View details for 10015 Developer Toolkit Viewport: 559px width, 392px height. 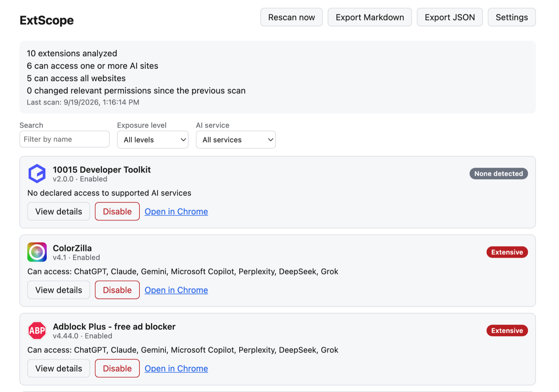[x=59, y=211]
